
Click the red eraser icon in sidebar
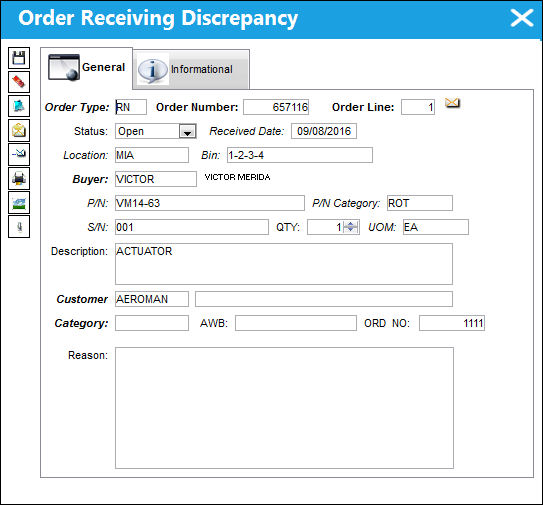click(x=19, y=82)
